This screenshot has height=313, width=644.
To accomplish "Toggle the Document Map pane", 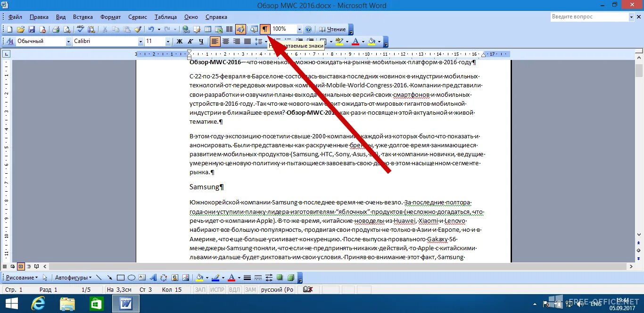I will point(254,29).
